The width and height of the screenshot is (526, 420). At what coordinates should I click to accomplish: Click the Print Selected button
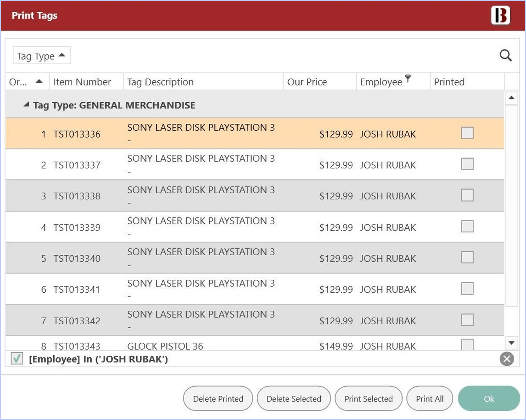click(x=368, y=399)
